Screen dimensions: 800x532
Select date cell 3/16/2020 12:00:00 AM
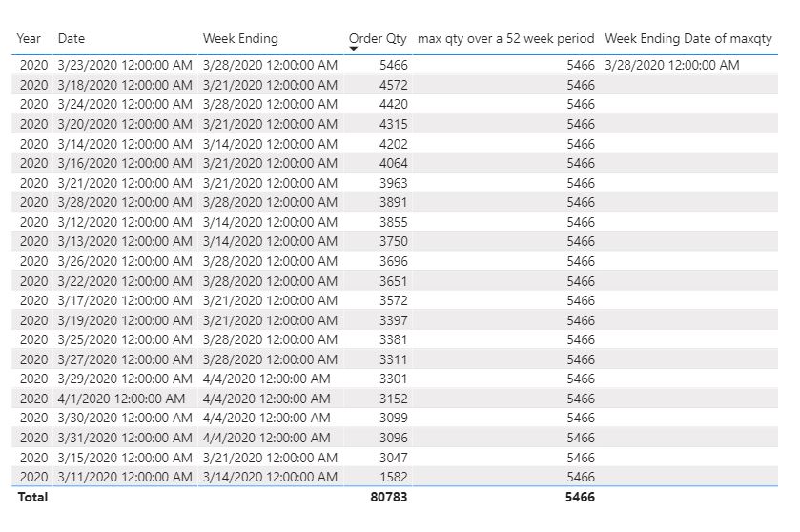(125, 163)
